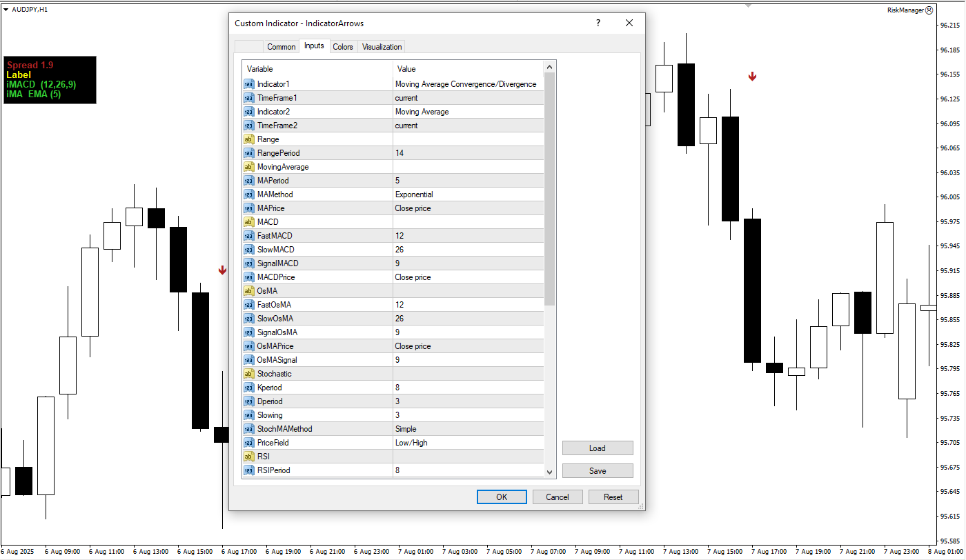966x560 pixels.
Task: Open the Indicator2 Moving Average value cell
Action: tap(469, 111)
